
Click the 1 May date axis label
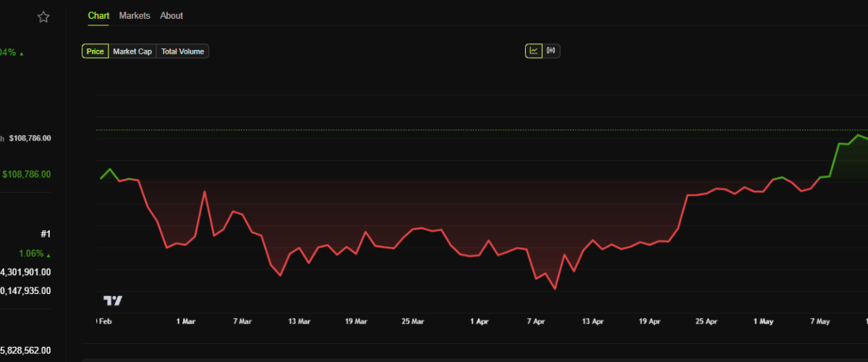click(x=763, y=321)
